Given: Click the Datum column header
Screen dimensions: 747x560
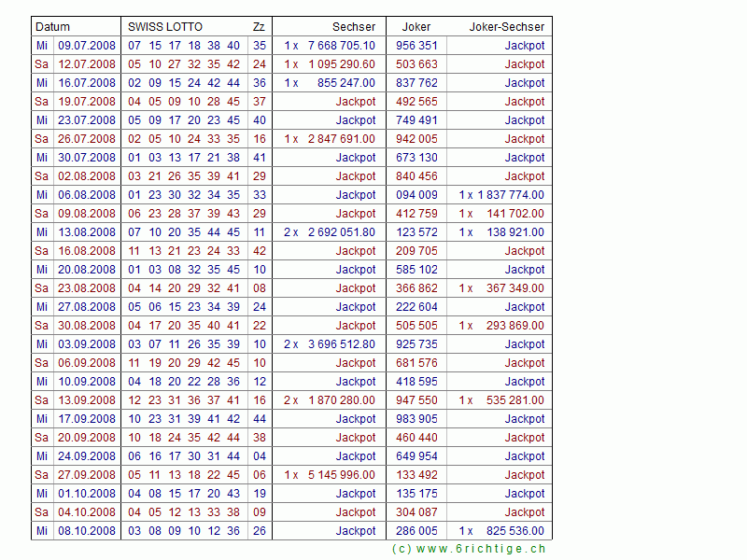Looking at the screenshot, I should coord(53,27).
